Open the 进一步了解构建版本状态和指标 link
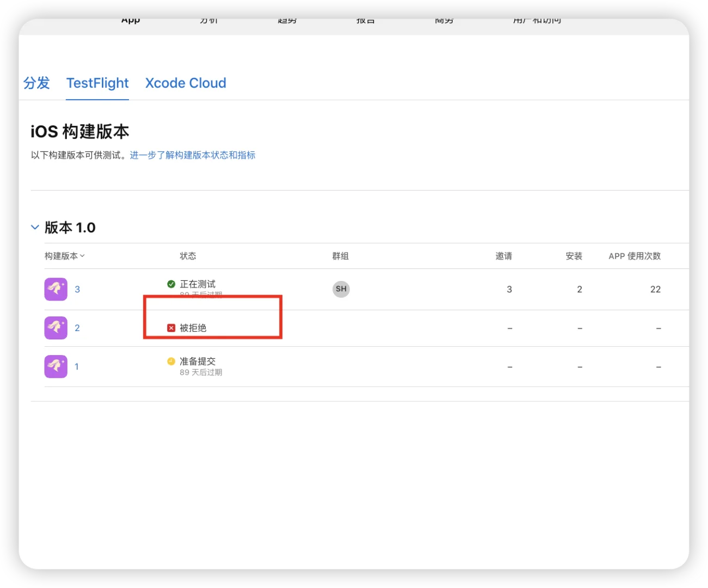The width and height of the screenshot is (708, 588). click(193, 155)
